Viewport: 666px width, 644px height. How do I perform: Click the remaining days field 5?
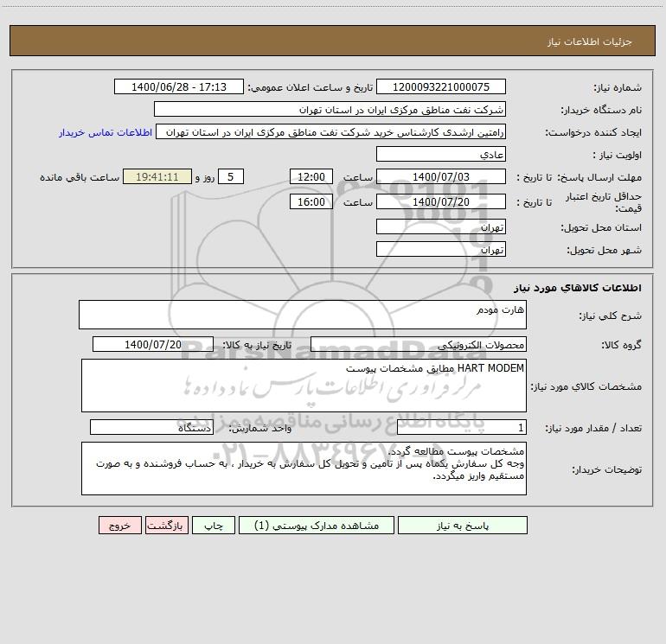pyautogui.click(x=231, y=176)
